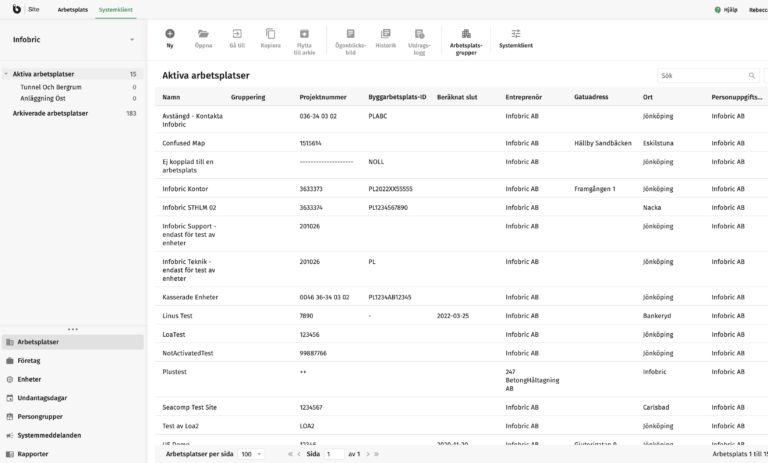Open the Historik toolbar icon
The width and height of the screenshot is (768, 463).
click(385, 34)
